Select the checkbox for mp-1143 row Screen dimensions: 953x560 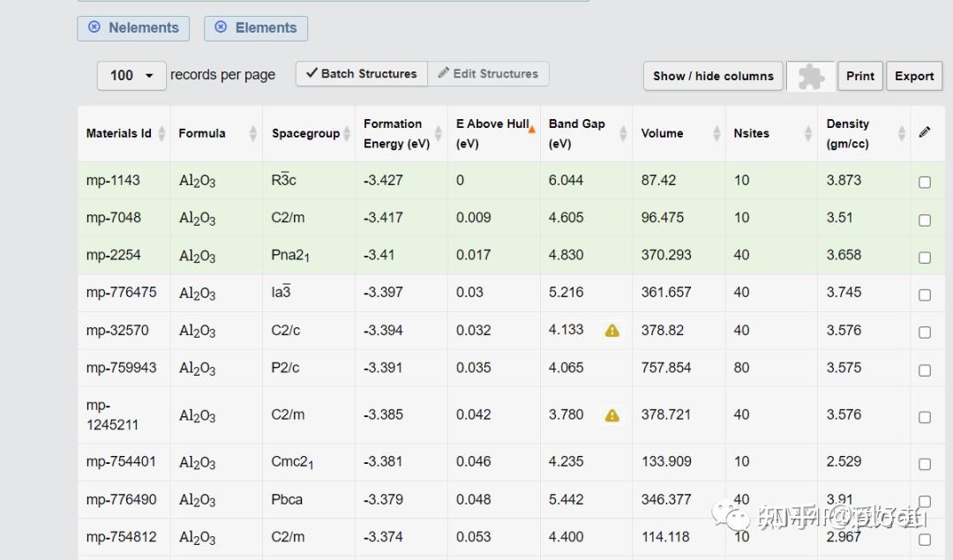pyautogui.click(x=924, y=183)
